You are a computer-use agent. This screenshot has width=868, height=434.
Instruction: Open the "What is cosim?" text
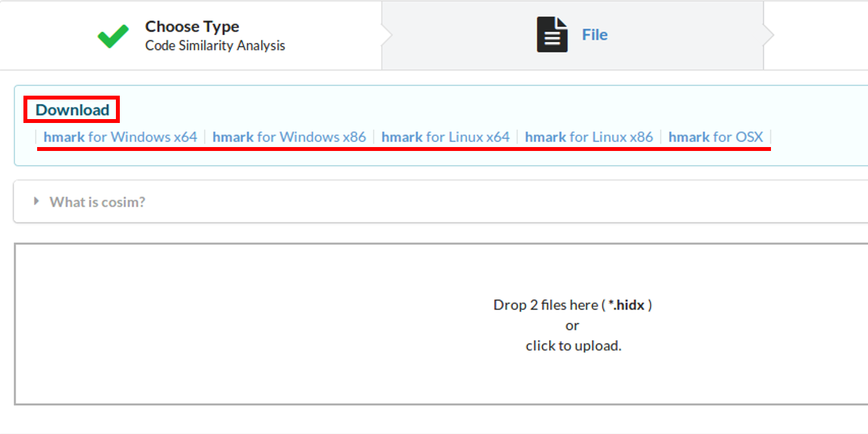tap(98, 202)
